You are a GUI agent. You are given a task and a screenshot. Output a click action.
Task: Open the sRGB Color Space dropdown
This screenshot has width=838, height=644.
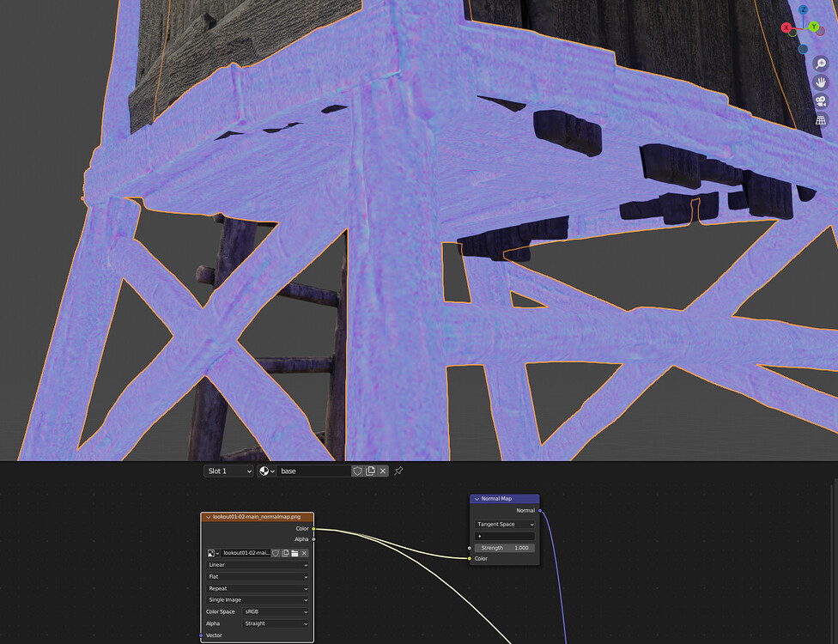click(276, 612)
